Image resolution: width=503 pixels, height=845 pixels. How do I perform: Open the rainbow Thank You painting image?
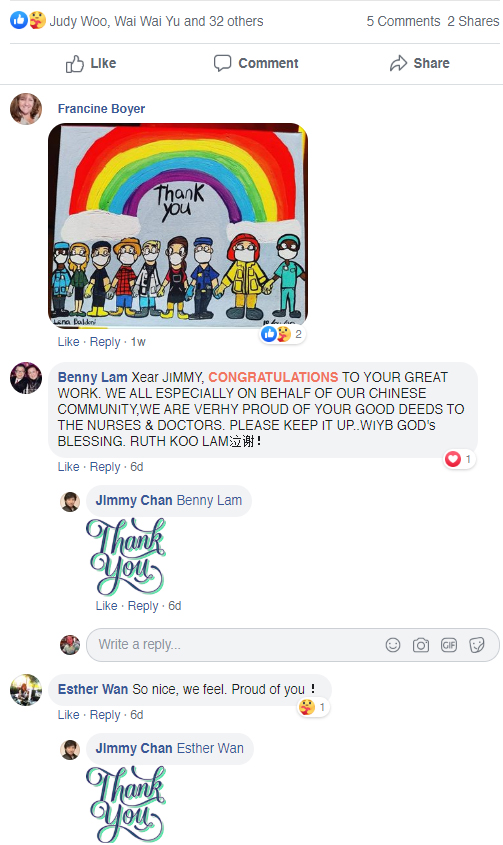tap(178, 225)
